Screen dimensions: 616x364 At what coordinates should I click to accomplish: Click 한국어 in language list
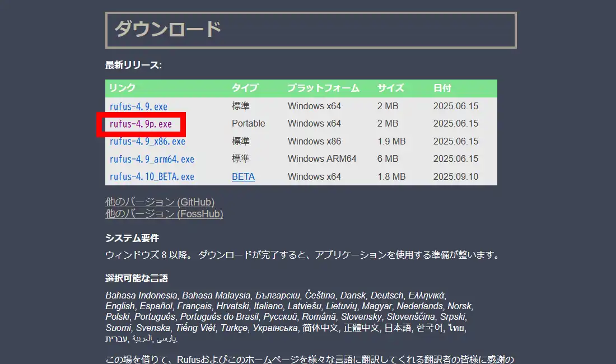[x=430, y=328]
